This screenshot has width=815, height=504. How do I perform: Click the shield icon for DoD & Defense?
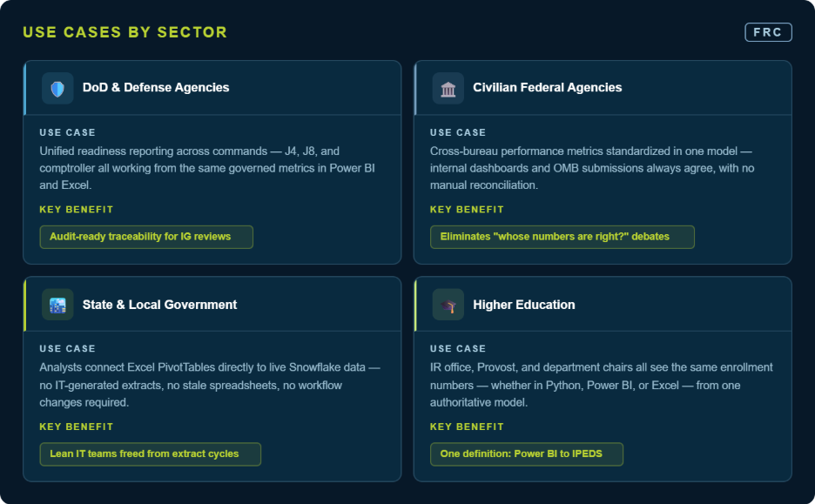57,88
